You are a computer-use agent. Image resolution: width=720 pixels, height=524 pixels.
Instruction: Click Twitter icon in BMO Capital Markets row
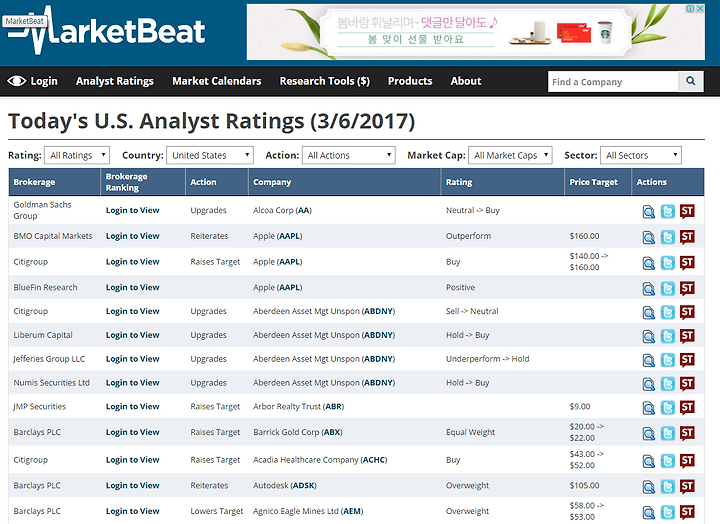click(x=668, y=237)
